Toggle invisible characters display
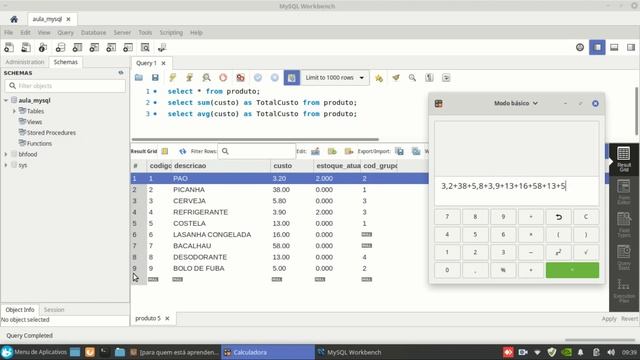The image size is (640, 360). tap(429, 78)
